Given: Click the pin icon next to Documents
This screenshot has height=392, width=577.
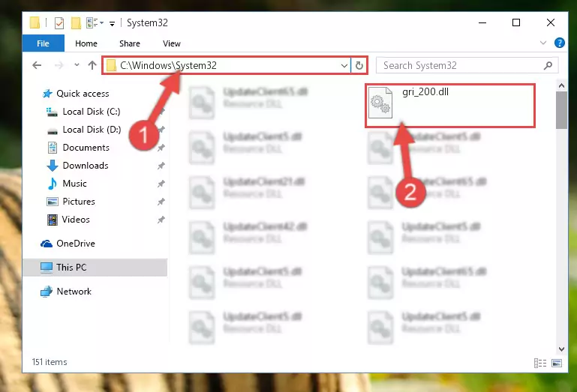Looking at the screenshot, I should click(x=161, y=148).
